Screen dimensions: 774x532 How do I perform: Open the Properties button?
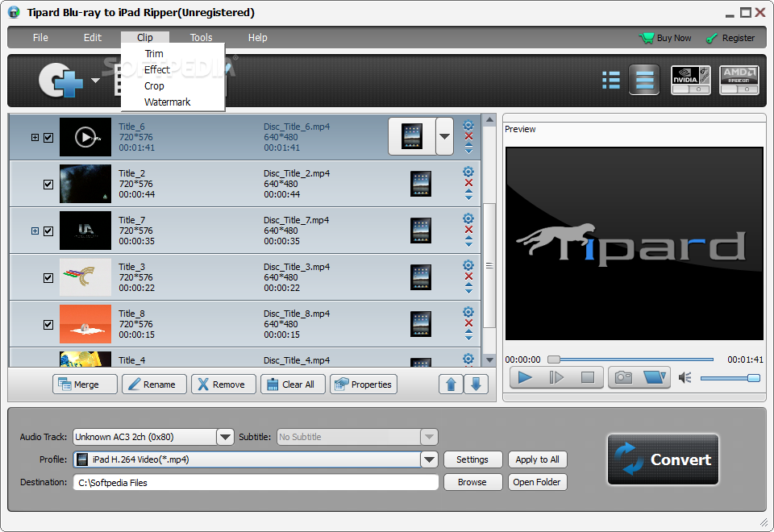(x=364, y=384)
